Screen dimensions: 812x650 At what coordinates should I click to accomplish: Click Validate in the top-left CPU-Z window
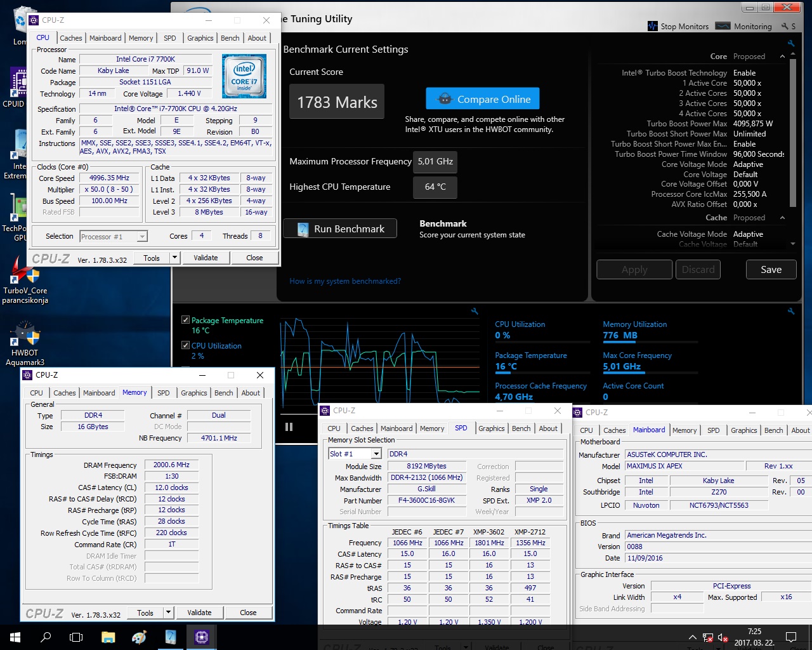(206, 258)
